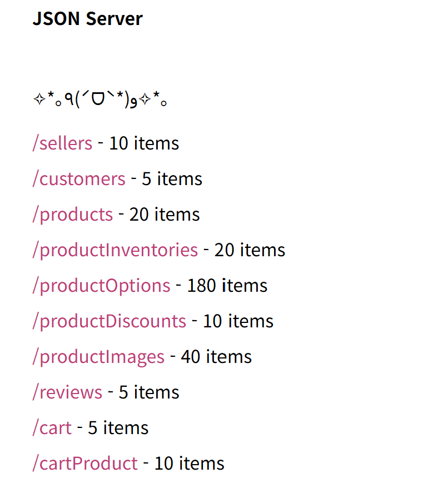Image resolution: width=448 pixels, height=488 pixels.
Task: Go to the /products link
Action: coord(73,215)
